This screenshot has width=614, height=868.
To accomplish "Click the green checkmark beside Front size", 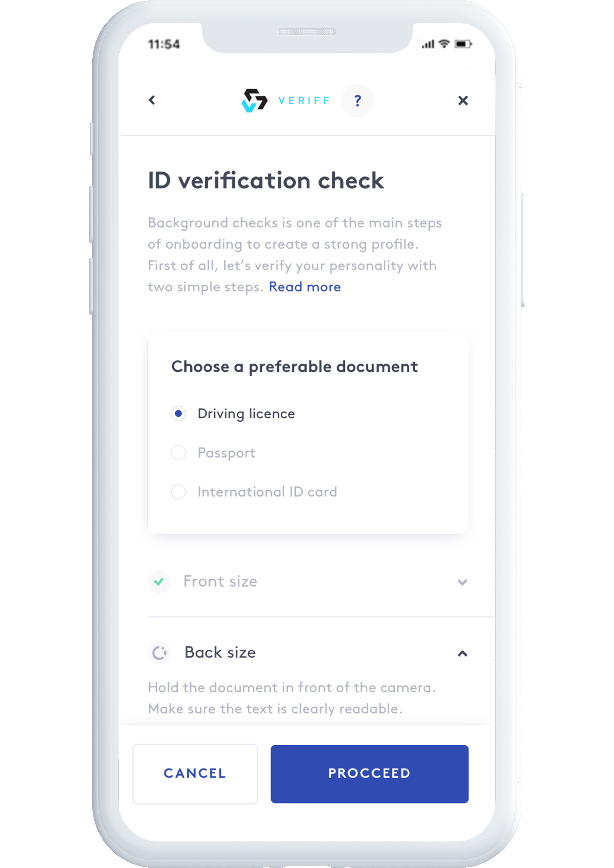I will (x=159, y=581).
